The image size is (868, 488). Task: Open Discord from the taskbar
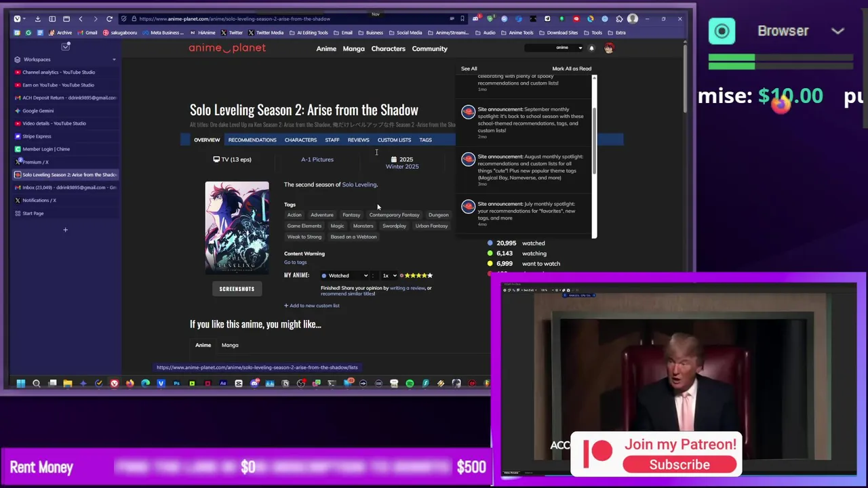point(254,384)
